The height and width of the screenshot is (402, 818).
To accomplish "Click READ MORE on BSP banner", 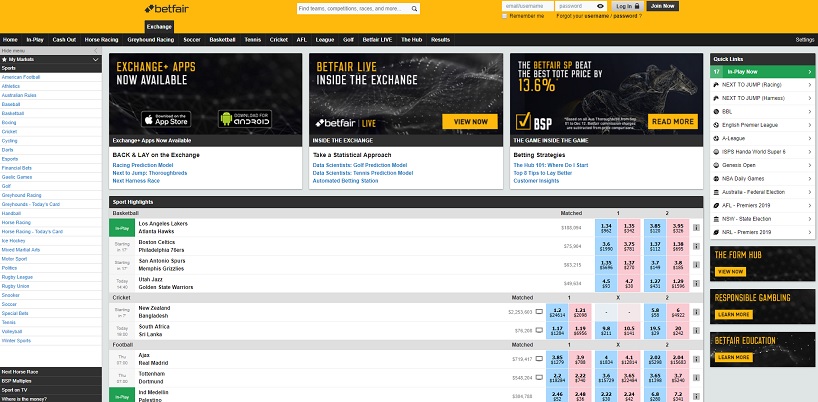I will tap(673, 121).
